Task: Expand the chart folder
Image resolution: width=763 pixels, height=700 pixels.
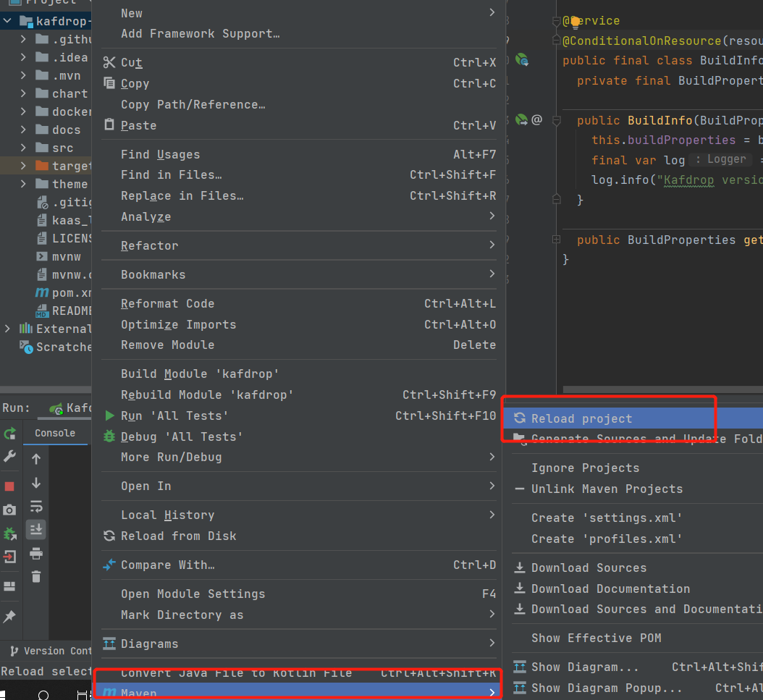Action: (x=23, y=93)
